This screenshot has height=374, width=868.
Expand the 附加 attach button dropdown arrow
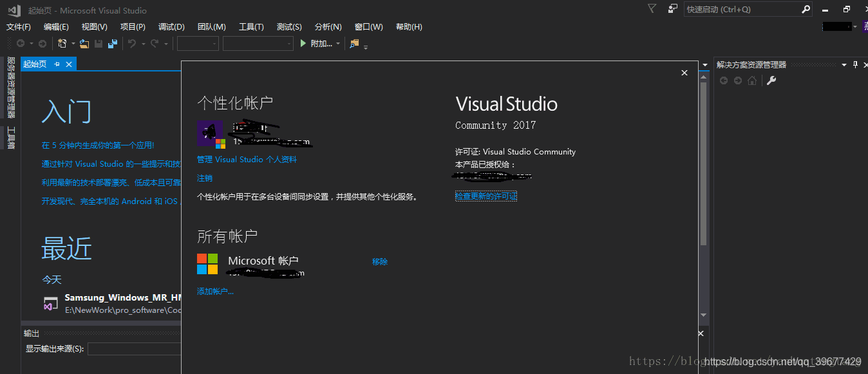pos(338,44)
